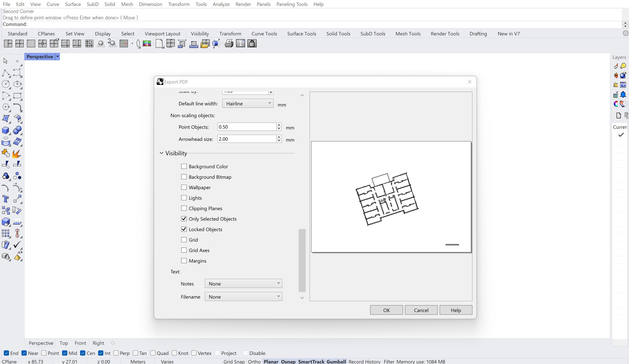Click the New Layout page icon
The image size is (629, 364).
[159, 44]
